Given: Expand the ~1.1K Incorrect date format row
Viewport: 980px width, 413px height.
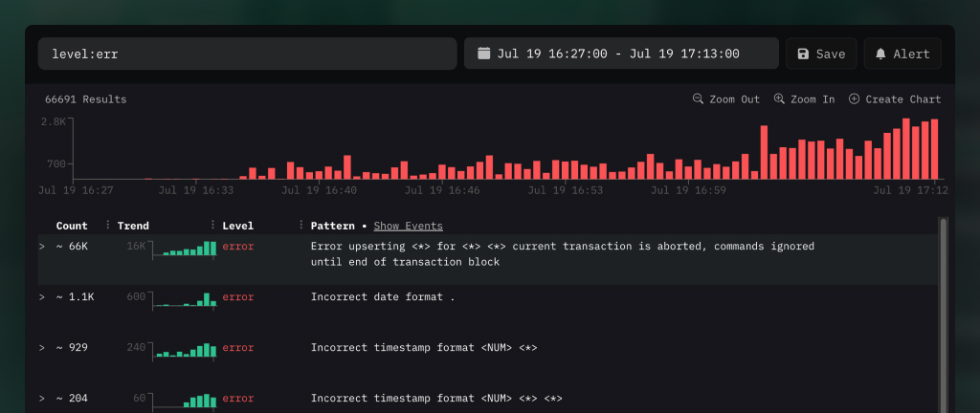Looking at the screenshot, I should 42,297.
